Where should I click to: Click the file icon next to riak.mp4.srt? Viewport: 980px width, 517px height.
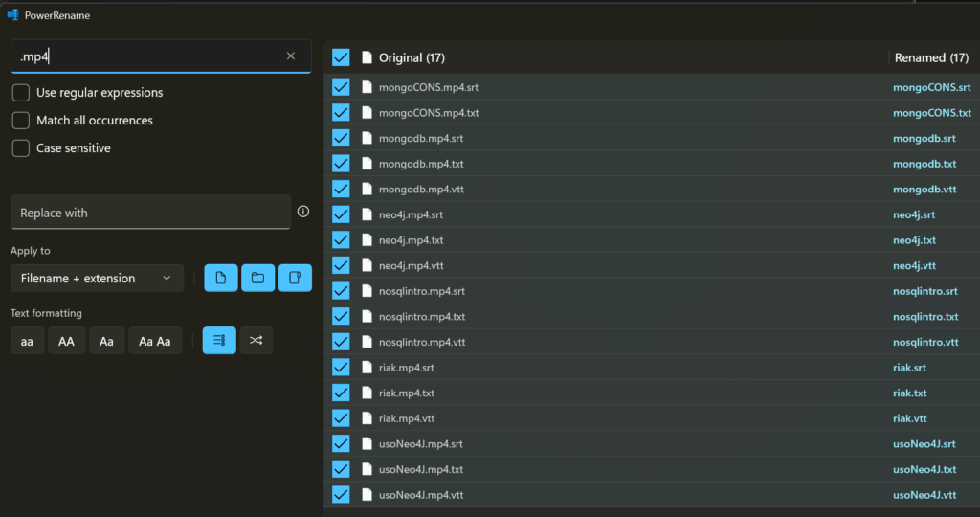point(366,368)
